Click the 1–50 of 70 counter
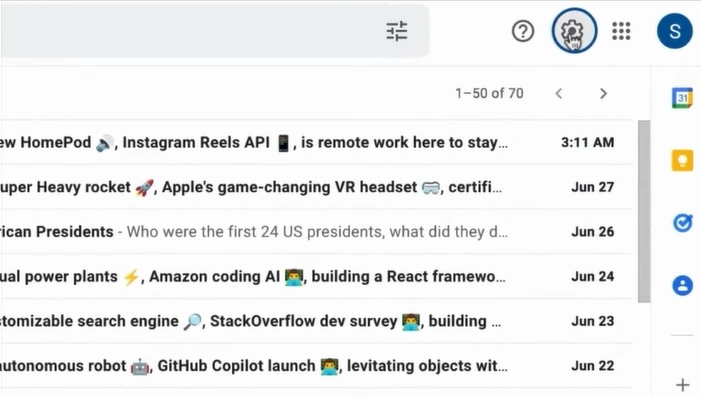This screenshot has height=397, width=701. click(x=489, y=93)
